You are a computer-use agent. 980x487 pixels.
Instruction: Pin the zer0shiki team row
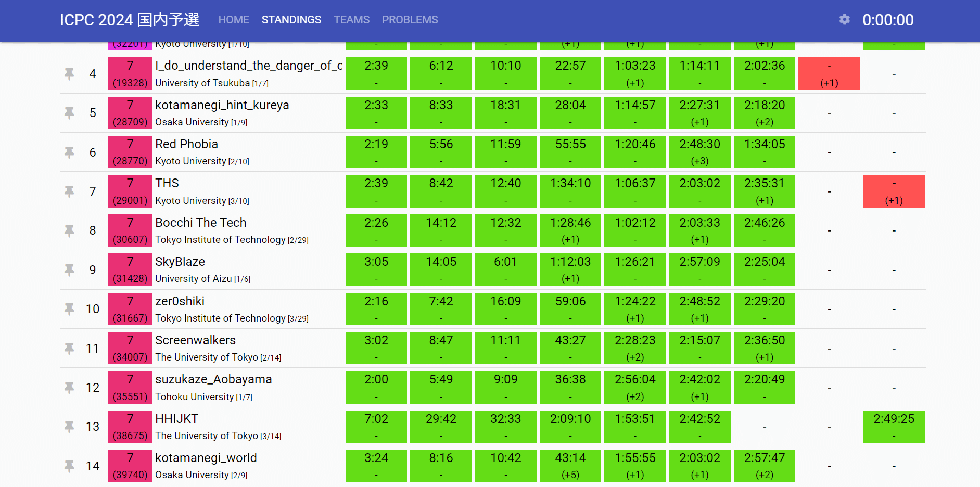tap(69, 309)
